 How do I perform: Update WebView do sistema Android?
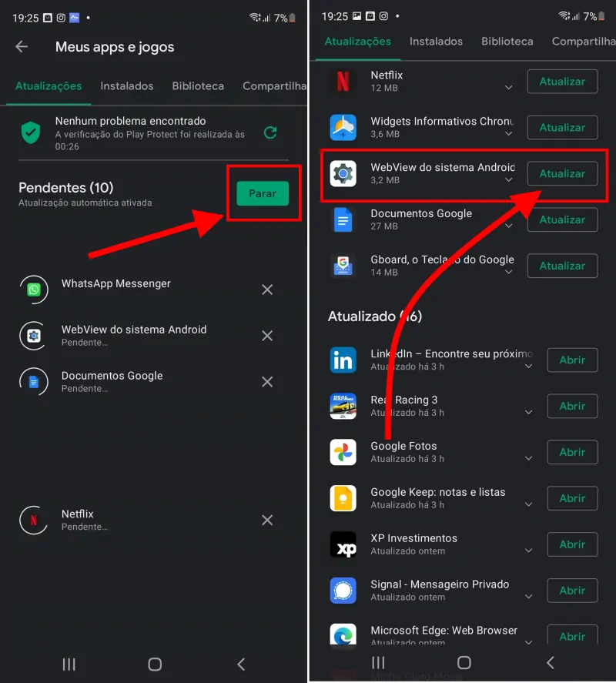pos(562,174)
